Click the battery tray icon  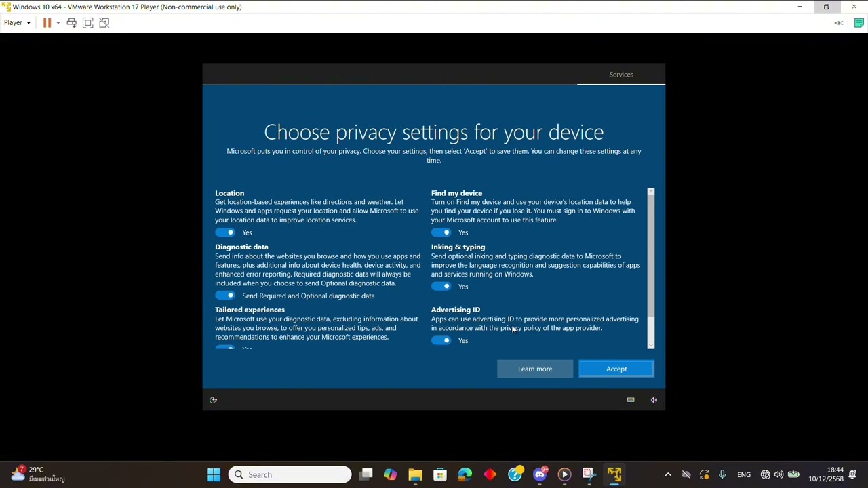click(793, 474)
